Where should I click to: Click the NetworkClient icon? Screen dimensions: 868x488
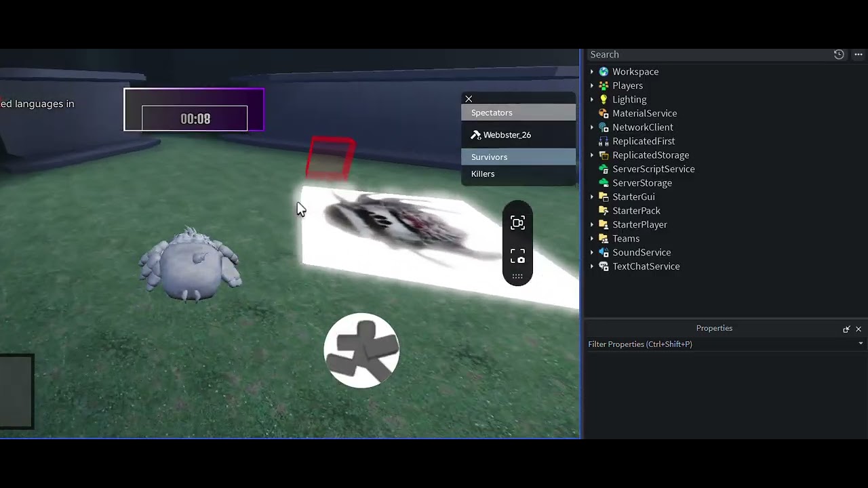pos(604,127)
